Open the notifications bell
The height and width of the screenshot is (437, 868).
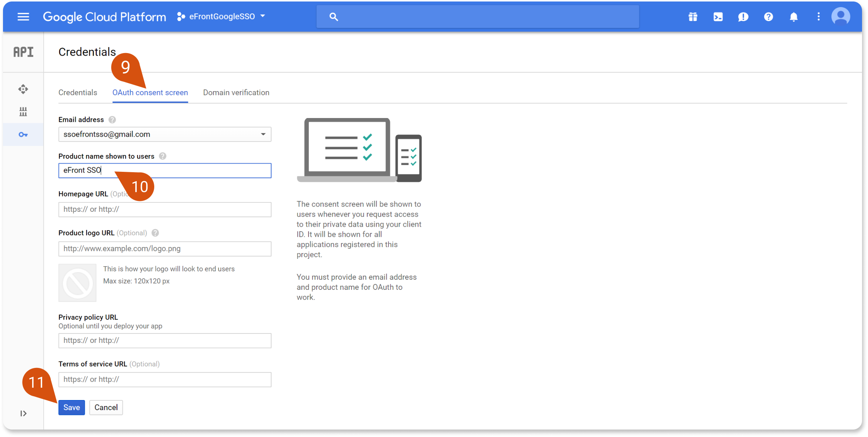click(794, 17)
